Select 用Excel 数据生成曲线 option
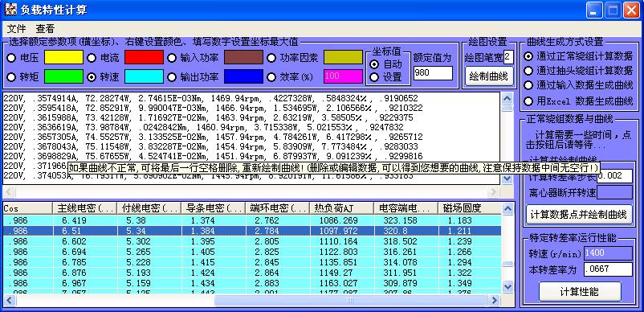The width and height of the screenshot is (644, 312). [528, 101]
